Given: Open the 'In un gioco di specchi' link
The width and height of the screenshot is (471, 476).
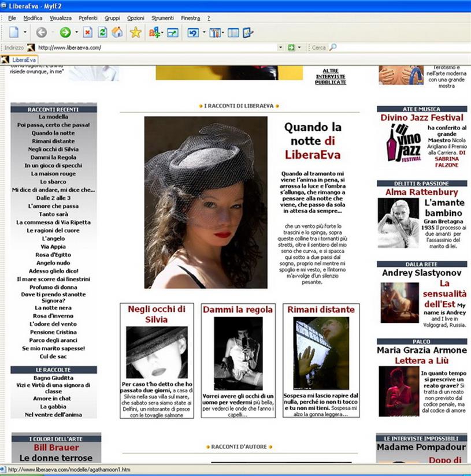Looking at the screenshot, I should (53, 166).
